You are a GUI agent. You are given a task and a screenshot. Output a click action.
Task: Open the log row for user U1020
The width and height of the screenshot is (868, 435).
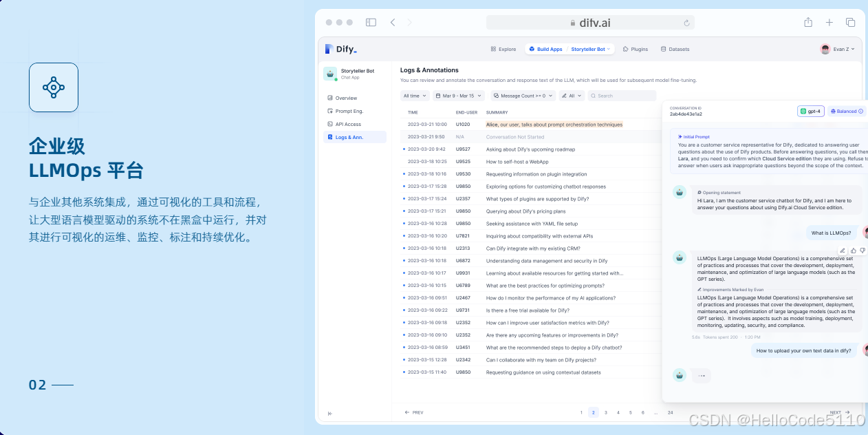click(531, 125)
